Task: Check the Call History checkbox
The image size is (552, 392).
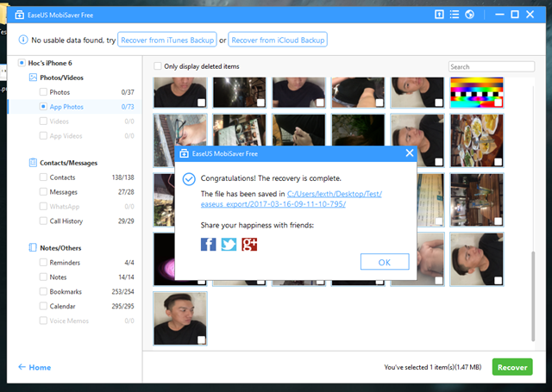Action: pyautogui.click(x=43, y=221)
